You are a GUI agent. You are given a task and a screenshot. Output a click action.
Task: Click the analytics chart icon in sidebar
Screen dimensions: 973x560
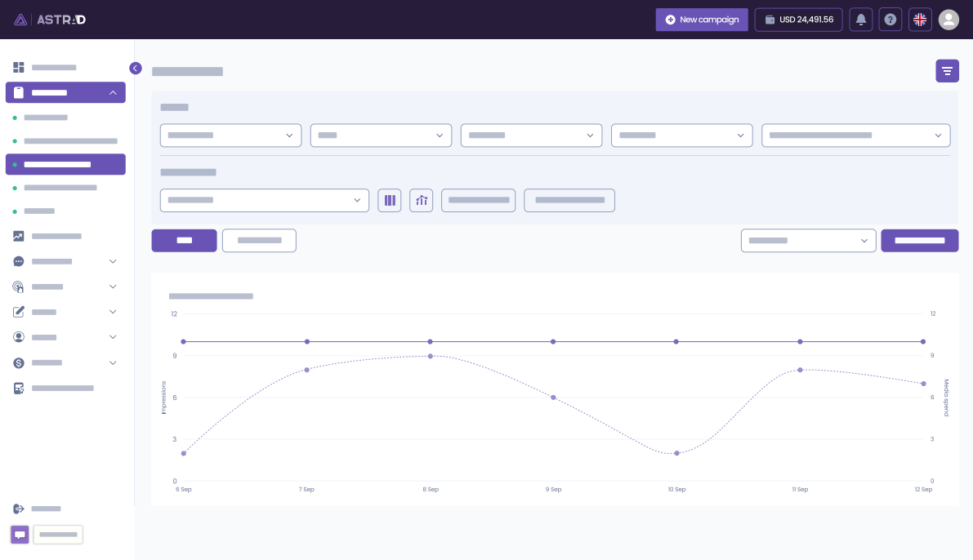18,236
